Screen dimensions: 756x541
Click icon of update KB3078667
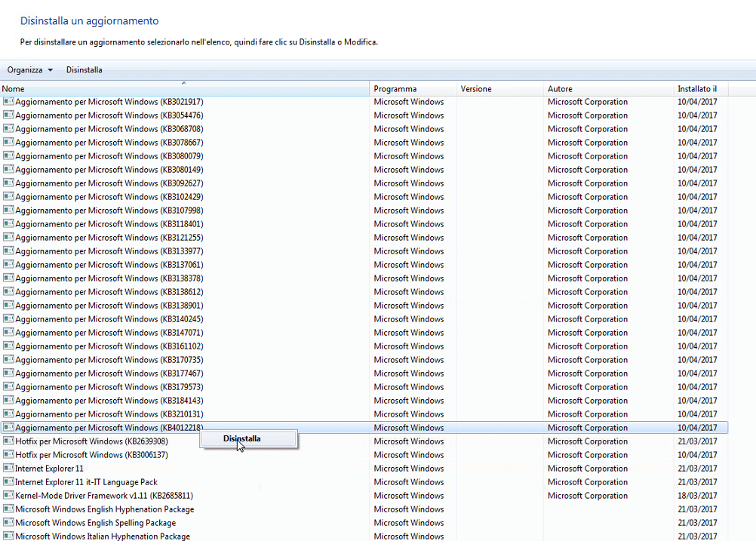tap(8, 143)
